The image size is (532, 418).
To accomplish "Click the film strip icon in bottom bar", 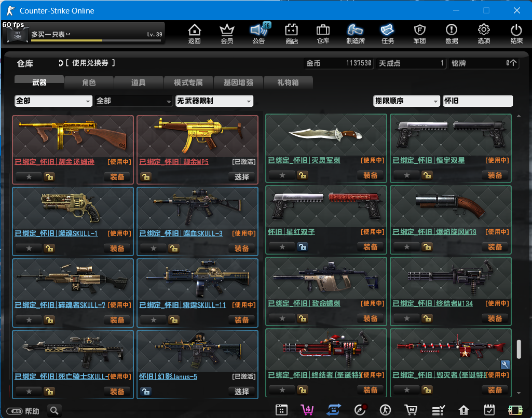I will click(x=515, y=410).
